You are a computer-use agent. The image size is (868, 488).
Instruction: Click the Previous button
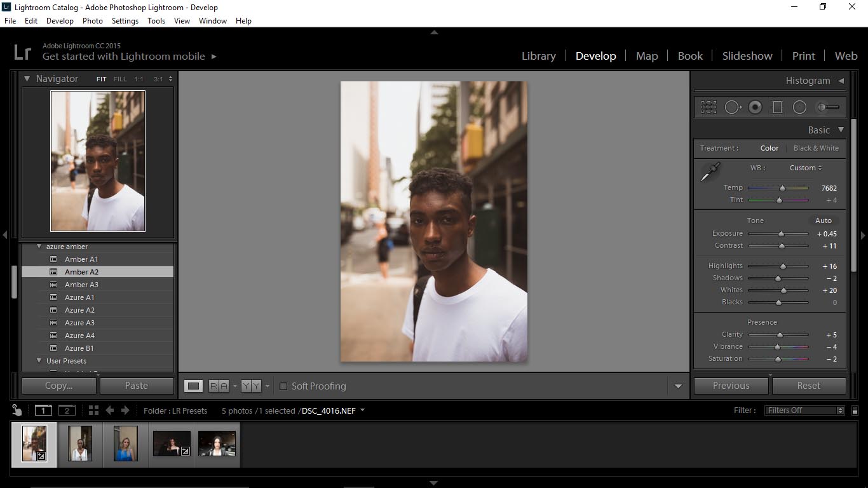click(x=731, y=386)
